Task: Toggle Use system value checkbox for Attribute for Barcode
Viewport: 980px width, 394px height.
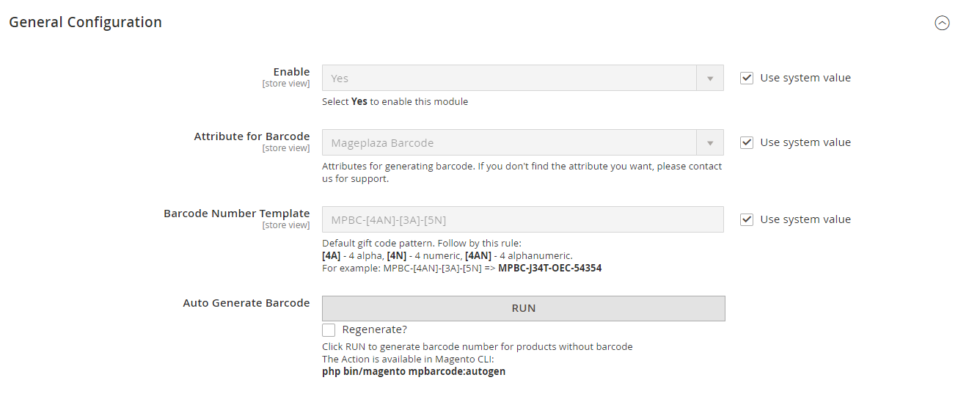Action: pyautogui.click(x=747, y=142)
